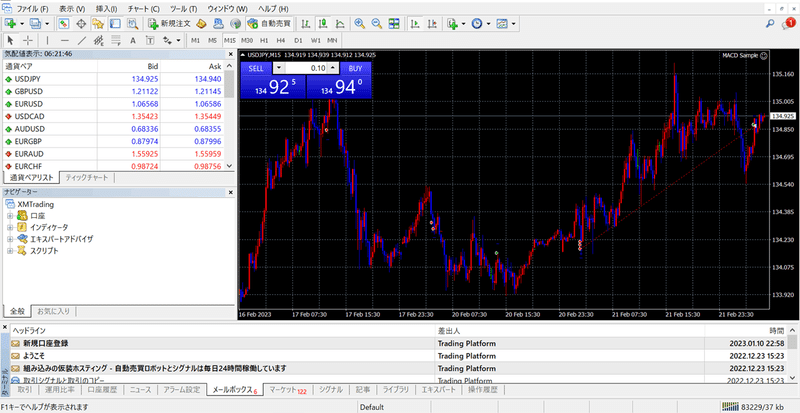Switch timeframe to W1

315,40
